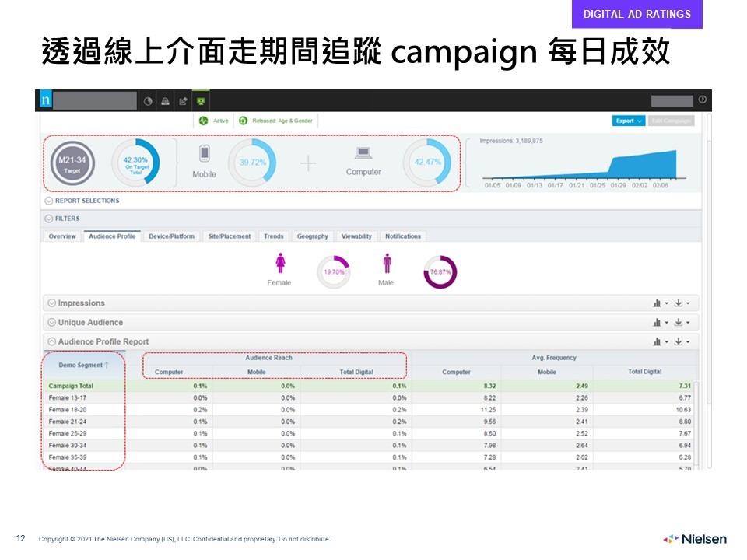The width and height of the screenshot is (747, 560).
Task: Click the share/export arrow icon in top bar
Action: [183, 101]
